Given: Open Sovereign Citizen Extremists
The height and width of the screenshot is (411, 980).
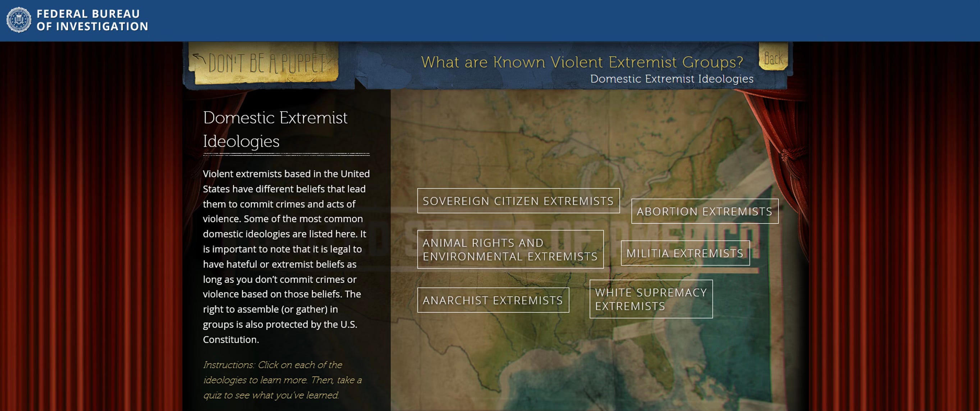Looking at the screenshot, I should click(518, 201).
